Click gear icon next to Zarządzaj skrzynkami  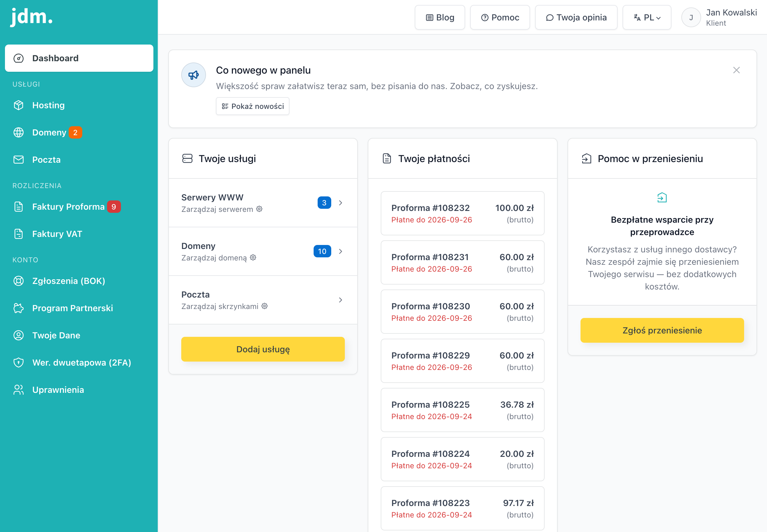[265, 306]
